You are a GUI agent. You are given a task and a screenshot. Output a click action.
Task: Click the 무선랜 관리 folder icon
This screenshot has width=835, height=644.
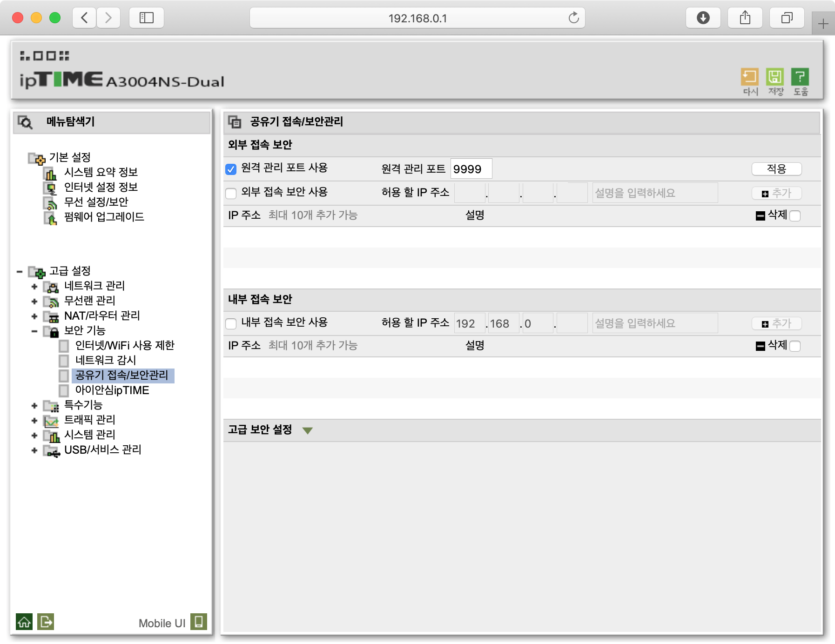(x=51, y=302)
